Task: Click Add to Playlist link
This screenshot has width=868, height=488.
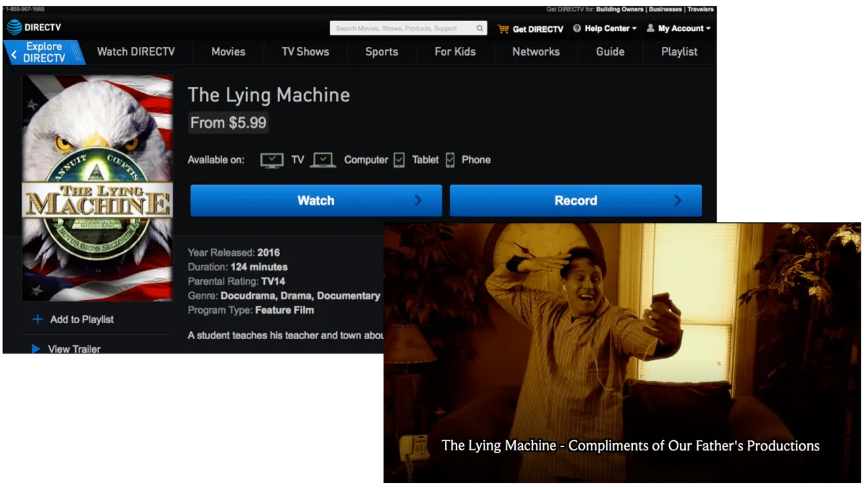Action: [82, 319]
